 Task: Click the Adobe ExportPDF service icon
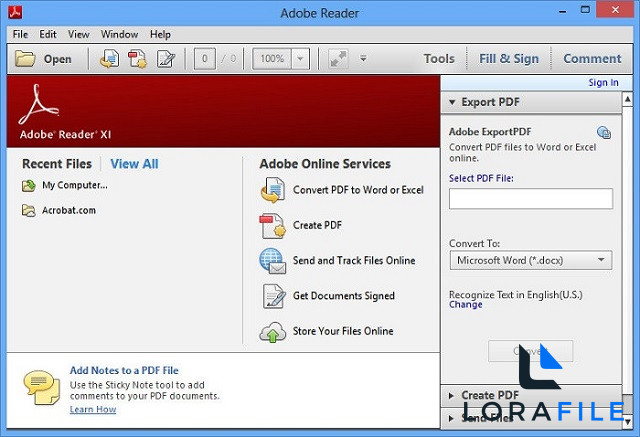pos(604,132)
